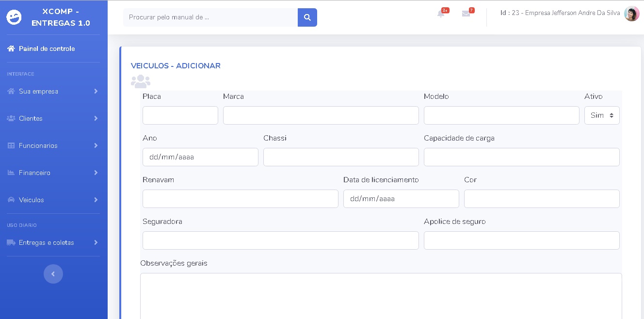644x319 pixels.
Task: Click into the manual search box
Action: (x=210, y=17)
